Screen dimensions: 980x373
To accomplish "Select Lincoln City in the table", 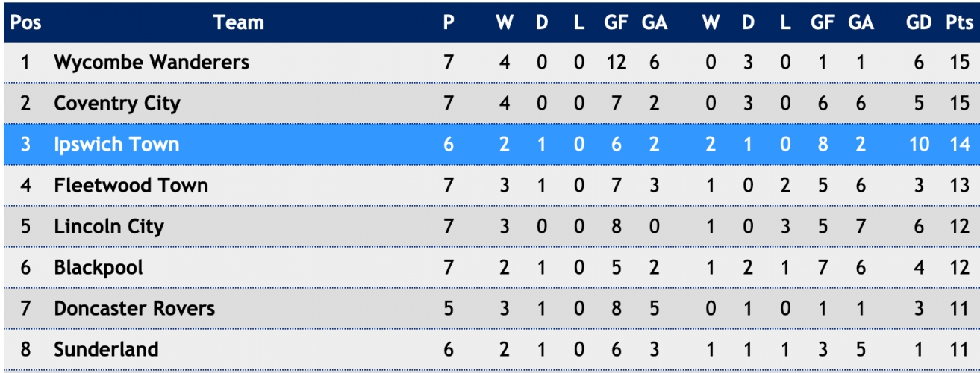I will [x=109, y=226].
